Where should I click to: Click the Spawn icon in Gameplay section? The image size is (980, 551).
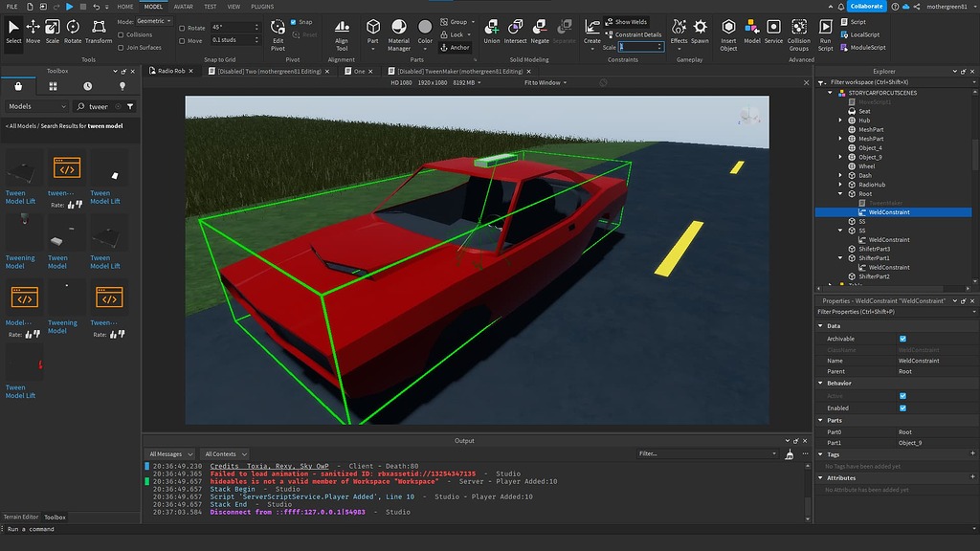pyautogui.click(x=700, y=29)
